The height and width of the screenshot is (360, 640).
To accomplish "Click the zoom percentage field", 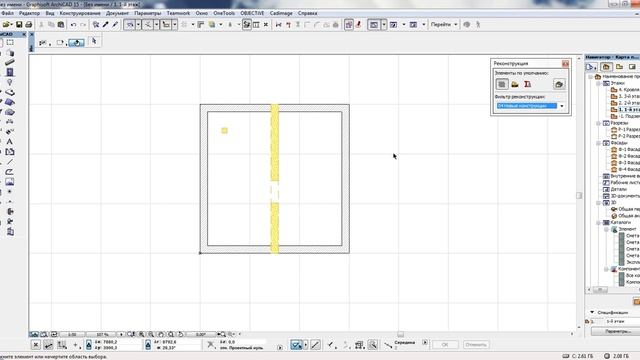I will point(102,334).
